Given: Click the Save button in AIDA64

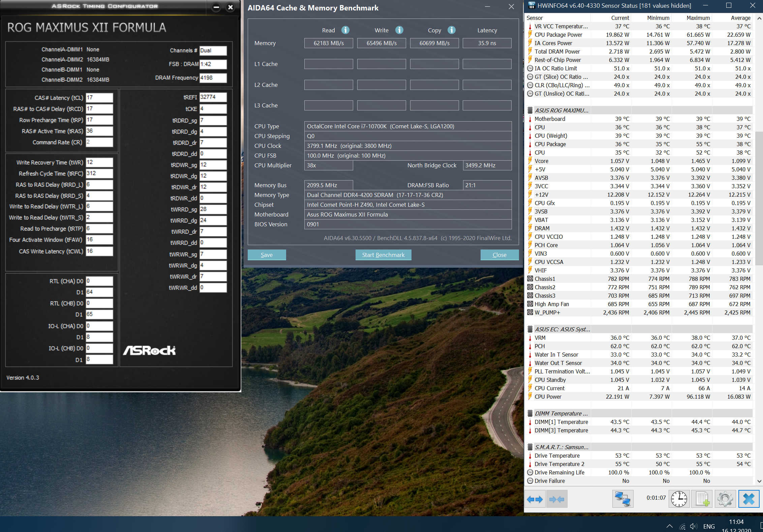Looking at the screenshot, I should 267,255.
